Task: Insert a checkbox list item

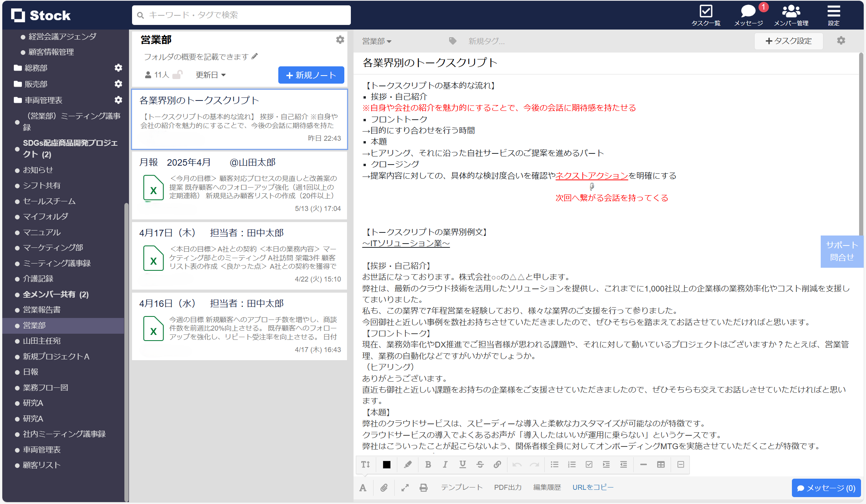Action: click(x=589, y=464)
